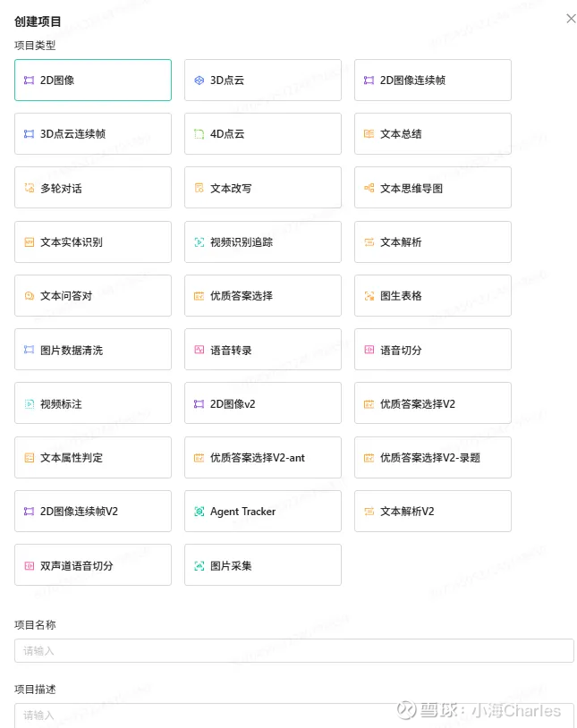Select the 图生表格 option

tap(433, 296)
